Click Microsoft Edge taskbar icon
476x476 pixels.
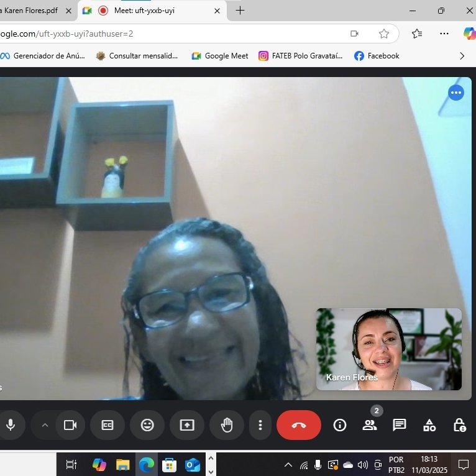(146, 464)
